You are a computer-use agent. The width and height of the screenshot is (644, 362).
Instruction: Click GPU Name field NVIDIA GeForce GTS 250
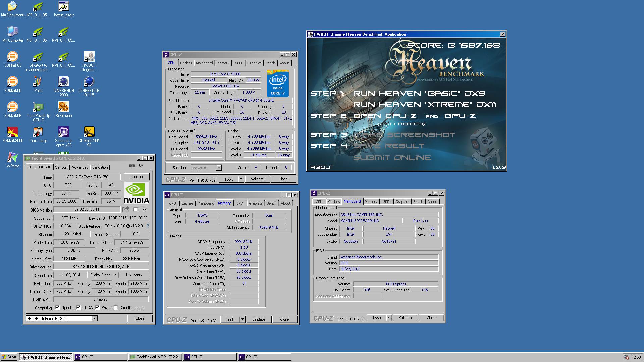point(87,177)
